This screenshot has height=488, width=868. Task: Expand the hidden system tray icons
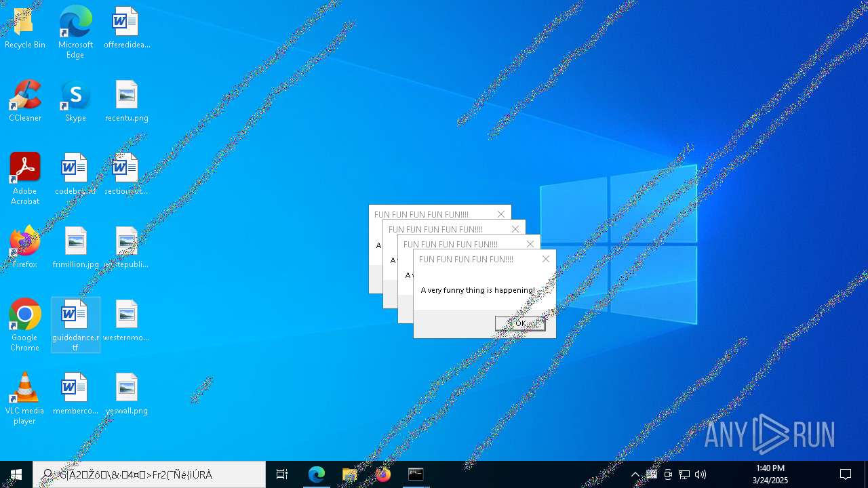click(635, 474)
